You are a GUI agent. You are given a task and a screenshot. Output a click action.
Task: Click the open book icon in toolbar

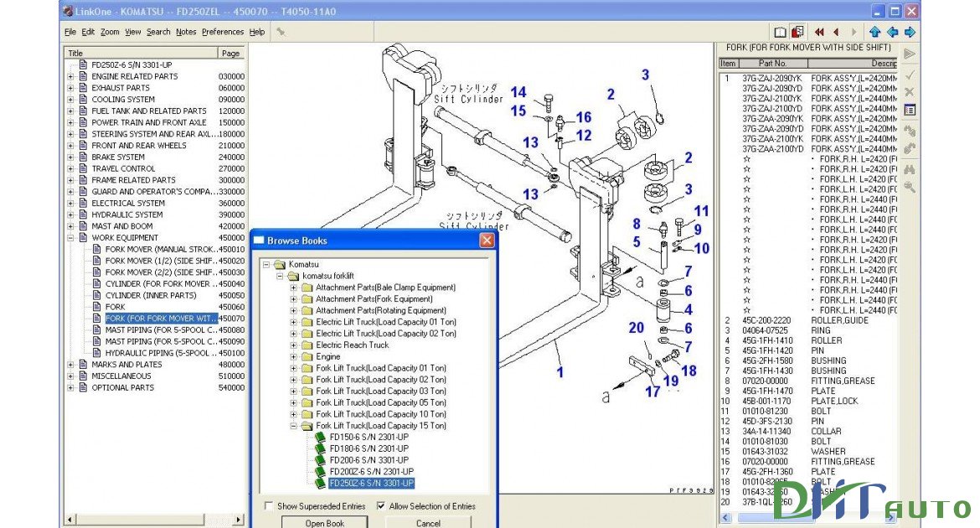[780, 32]
